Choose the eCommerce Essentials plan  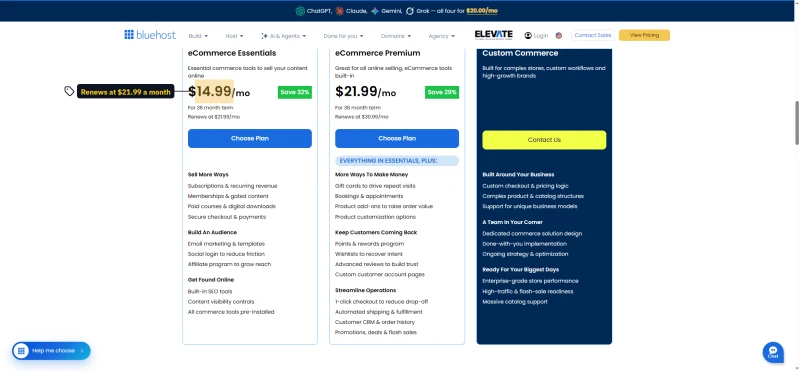[249, 138]
